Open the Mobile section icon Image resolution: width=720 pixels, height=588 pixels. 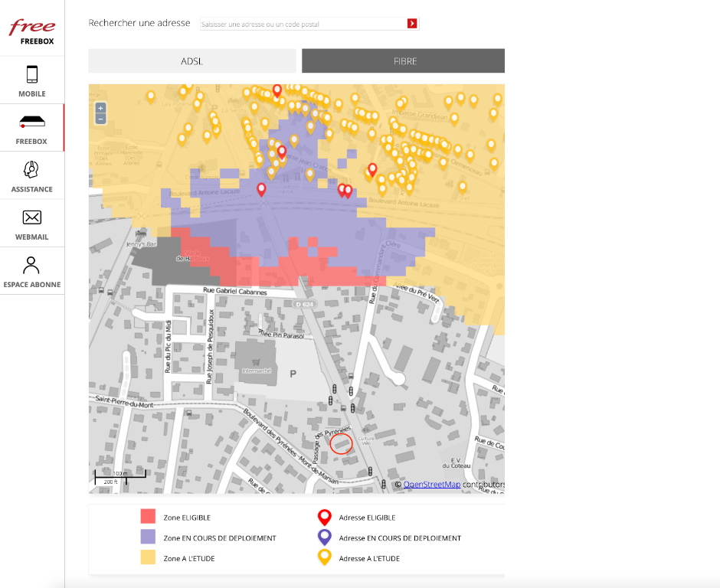pos(32,75)
